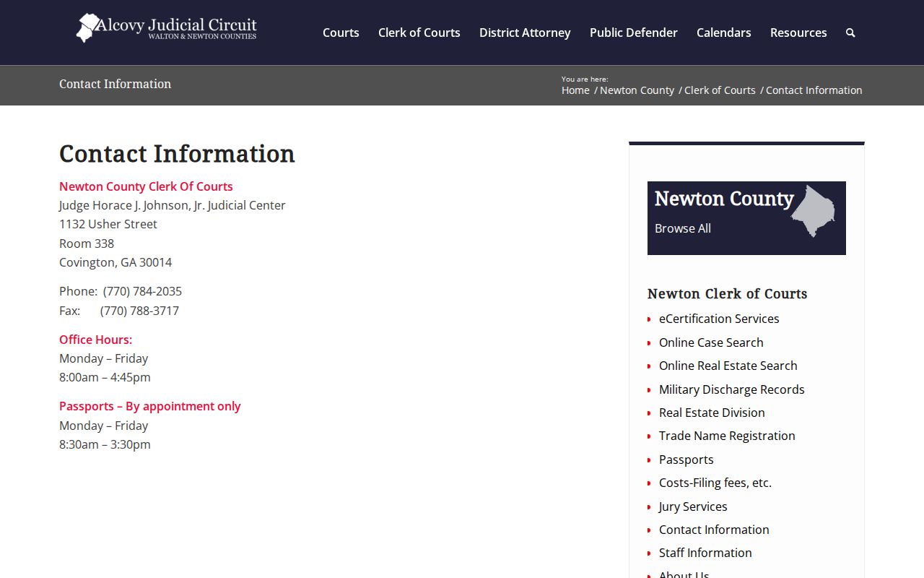Click the Newton County Clerk Of Courts heading
Screen dimensions: 924x578
(x=146, y=186)
